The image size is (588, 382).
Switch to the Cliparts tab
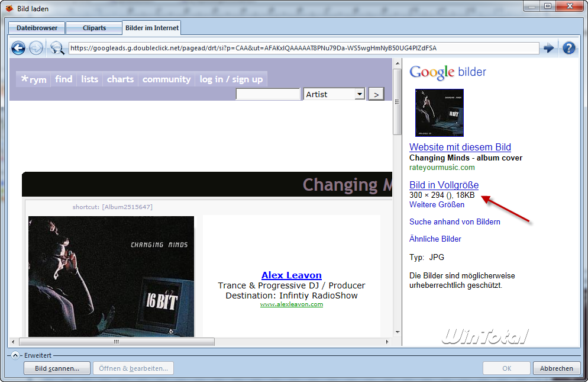click(x=94, y=28)
